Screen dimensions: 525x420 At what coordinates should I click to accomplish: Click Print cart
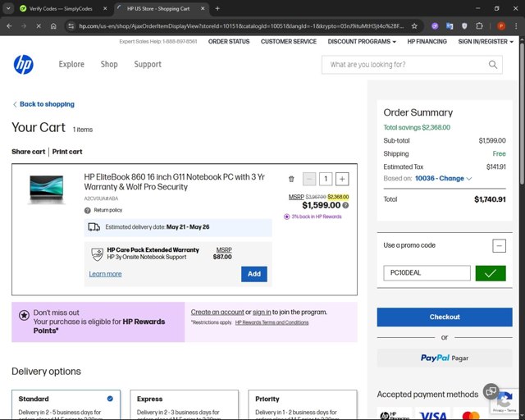pos(67,152)
